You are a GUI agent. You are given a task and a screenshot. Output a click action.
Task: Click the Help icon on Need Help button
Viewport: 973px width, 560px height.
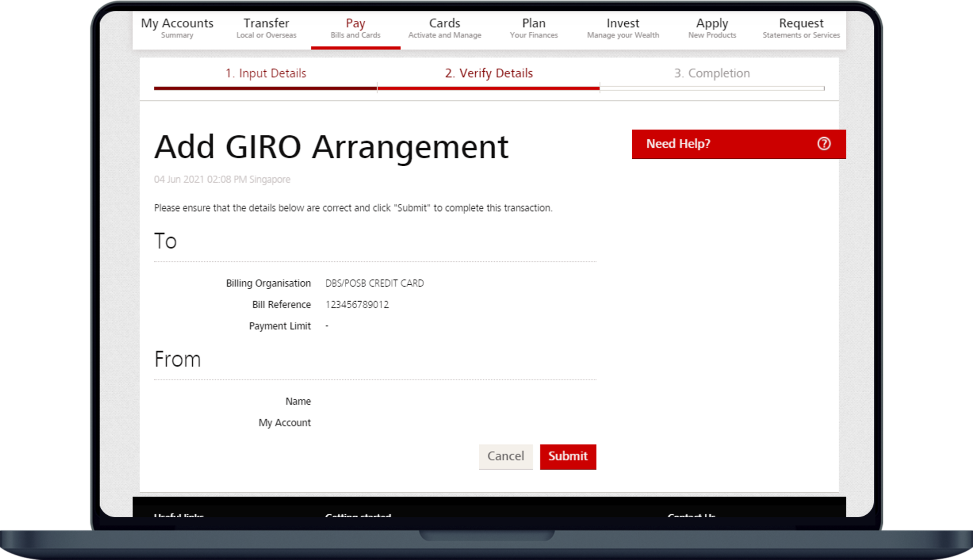tap(824, 143)
